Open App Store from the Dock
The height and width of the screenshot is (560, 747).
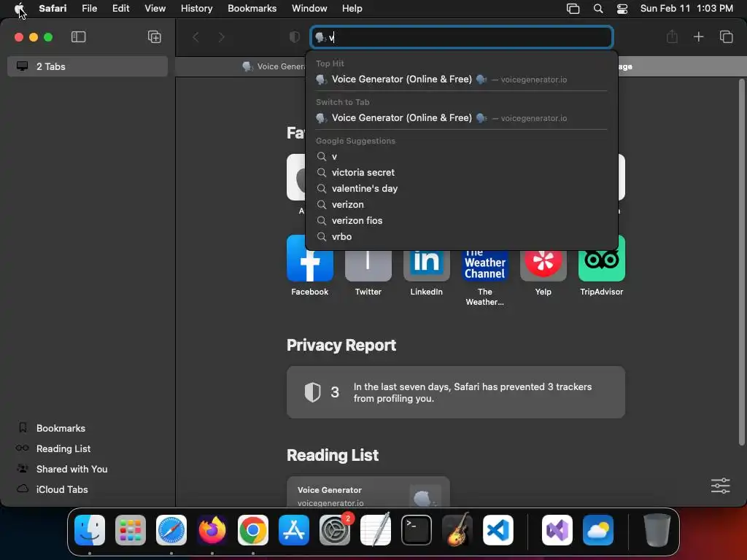[x=294, y=530]
